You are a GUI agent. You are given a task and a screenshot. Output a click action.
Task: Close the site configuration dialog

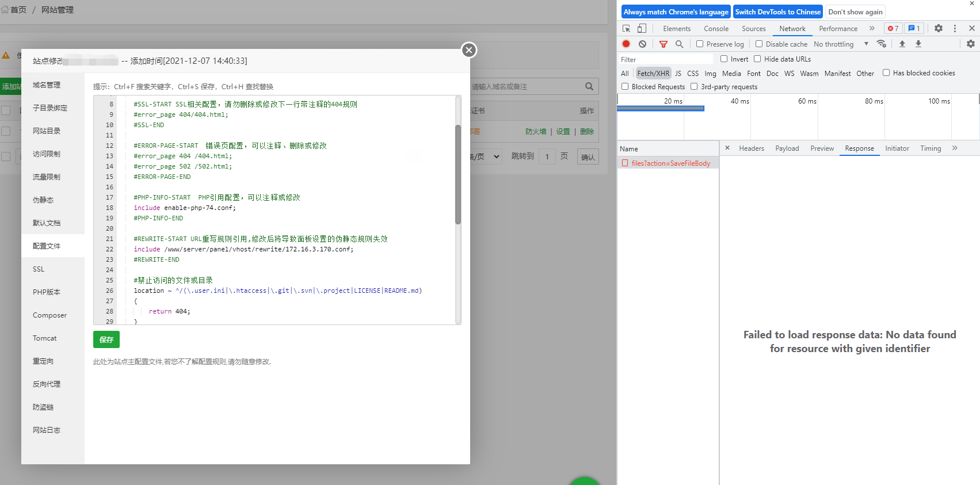469,50
